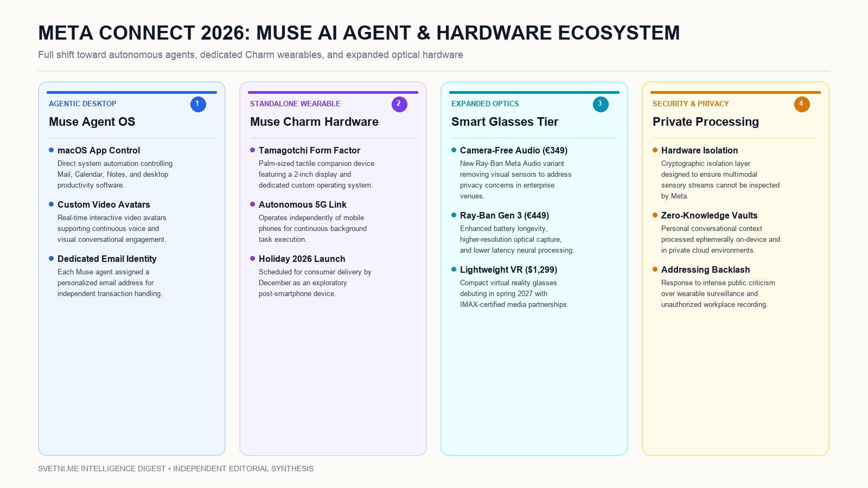Click the 'Enhanced battery longevity' description
The image size is (868, 488).
(x=517, y=239)
